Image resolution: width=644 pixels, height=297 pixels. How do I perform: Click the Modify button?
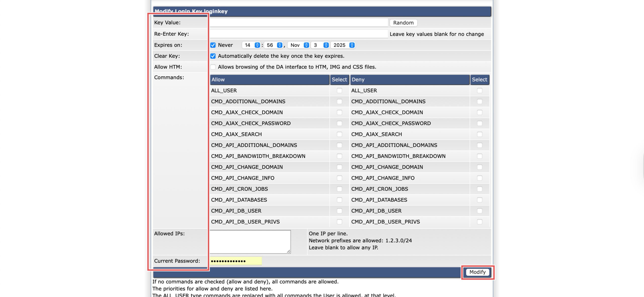(x=477, y=272)
